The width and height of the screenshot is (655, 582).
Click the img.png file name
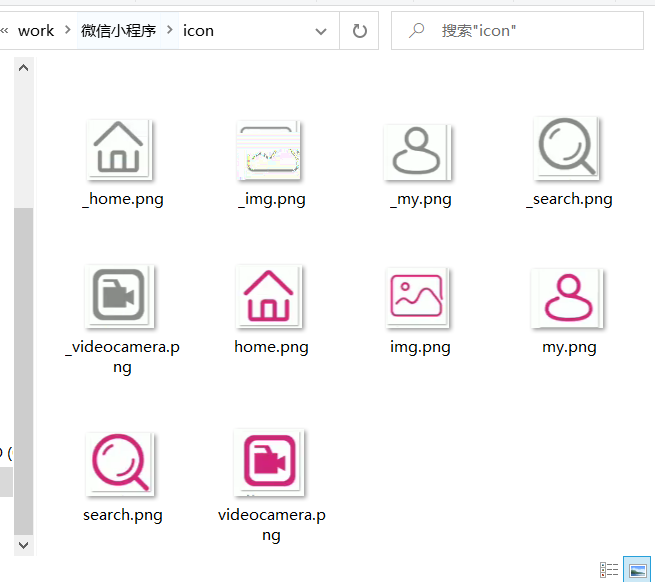pos(420,347)
